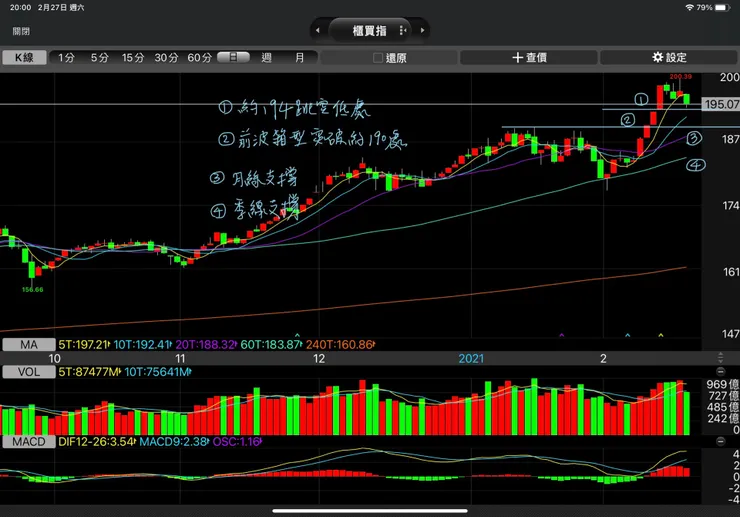Open the 查價 price lookup
Image resolution: width=740 pixels, height=517 pixels.
point(529,58)
